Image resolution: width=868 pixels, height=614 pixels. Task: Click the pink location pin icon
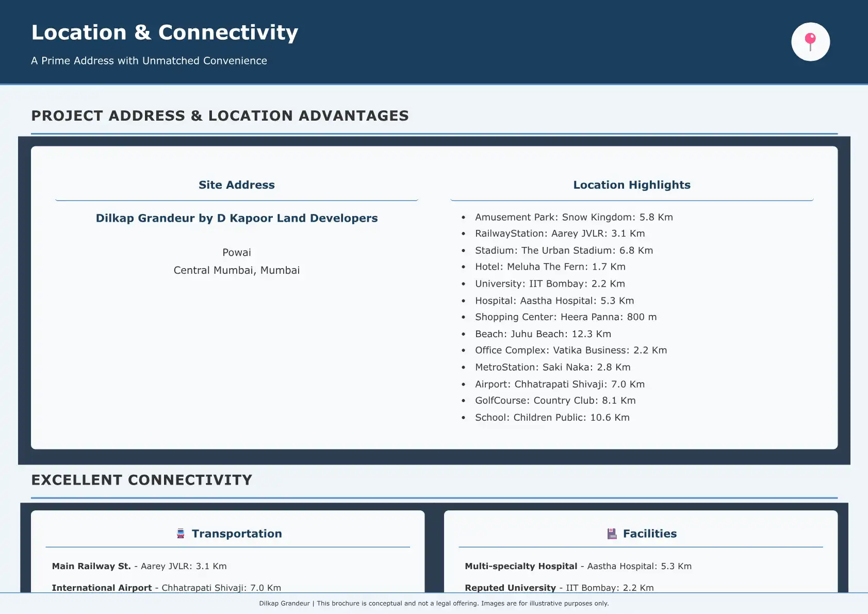point(810,42)
